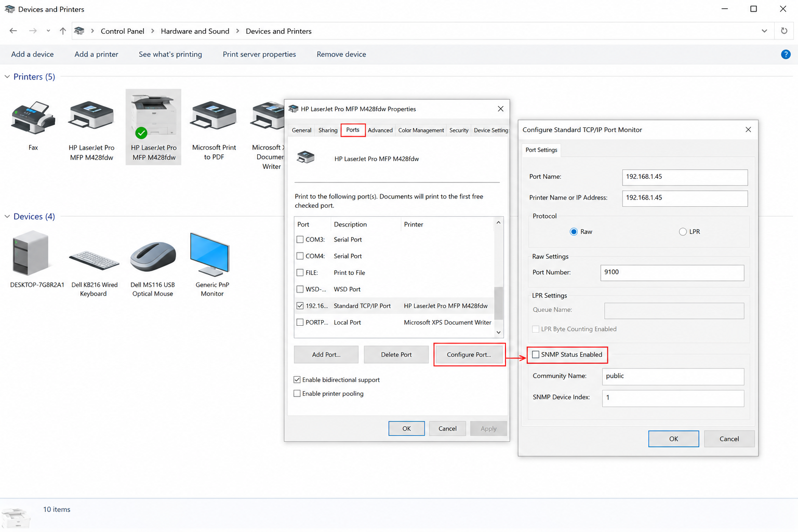Viewport: 798px width, 532px height.
Task: Open Print server properties
Action: 259,54
